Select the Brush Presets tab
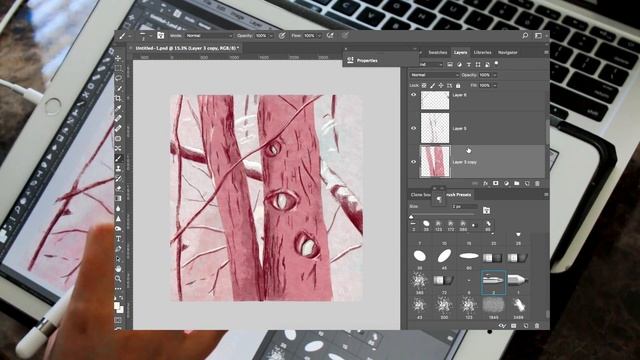The image size is (640, 360). (x=458, y=195)
